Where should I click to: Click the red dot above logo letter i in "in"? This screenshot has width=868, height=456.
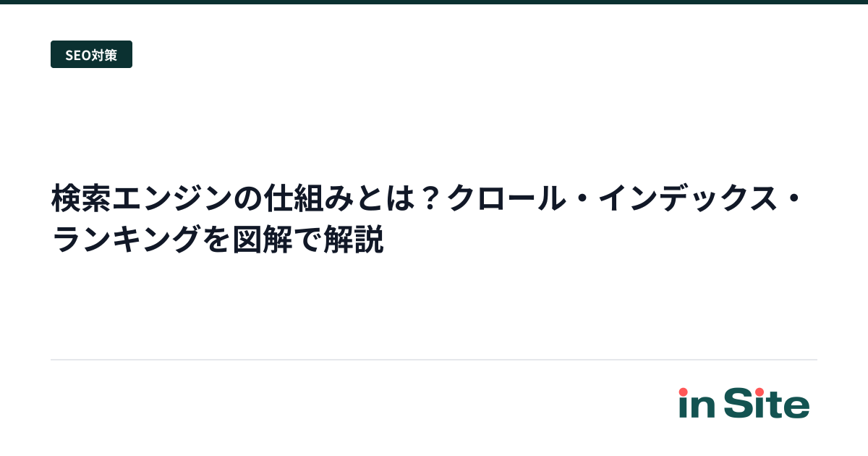(x=683, y=392)
